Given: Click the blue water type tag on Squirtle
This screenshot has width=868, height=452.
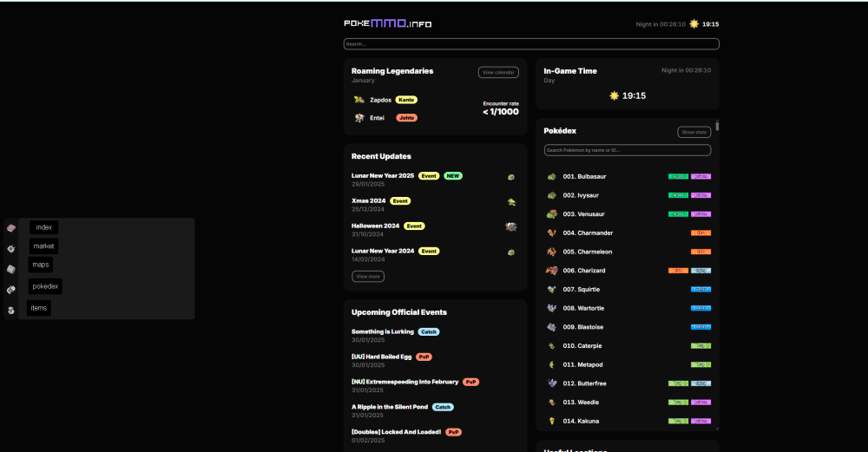Looking at the screenshot, I should pyautogui.click(x=700, y=290).
